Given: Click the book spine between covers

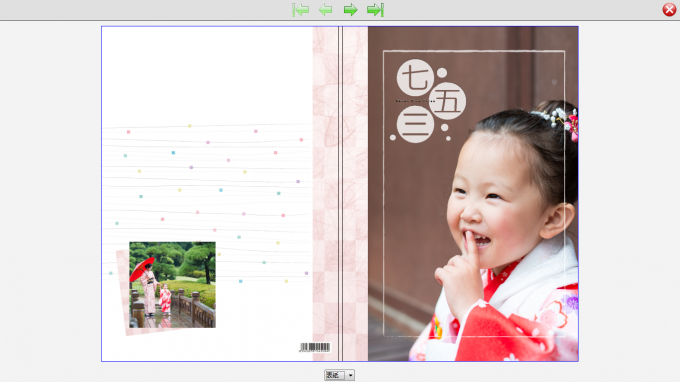Looking at the screenshot, I should 340,193.
